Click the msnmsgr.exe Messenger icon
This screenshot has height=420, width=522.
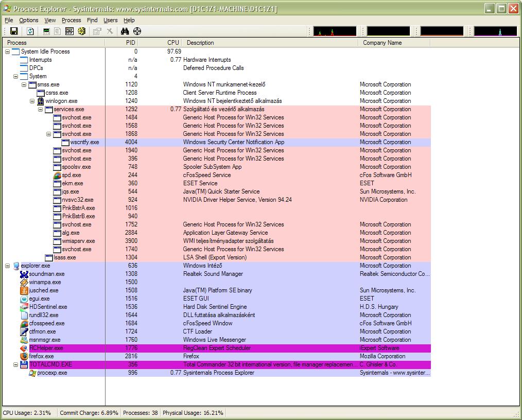click(x=24, y=340)
